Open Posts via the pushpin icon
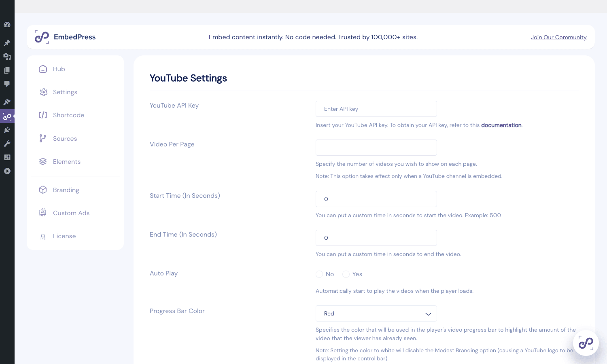Viewport: 607px width, 364px height. point(7,43)
